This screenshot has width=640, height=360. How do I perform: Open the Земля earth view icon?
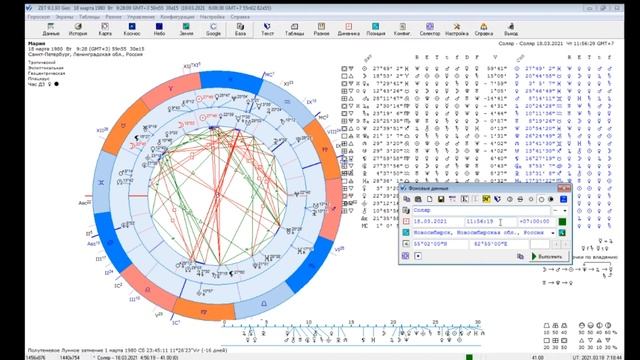[186, 29]
